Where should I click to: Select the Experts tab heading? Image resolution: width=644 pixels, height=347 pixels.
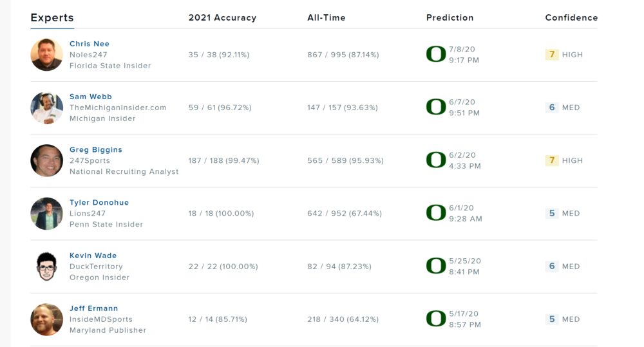(x=52, y=18)
